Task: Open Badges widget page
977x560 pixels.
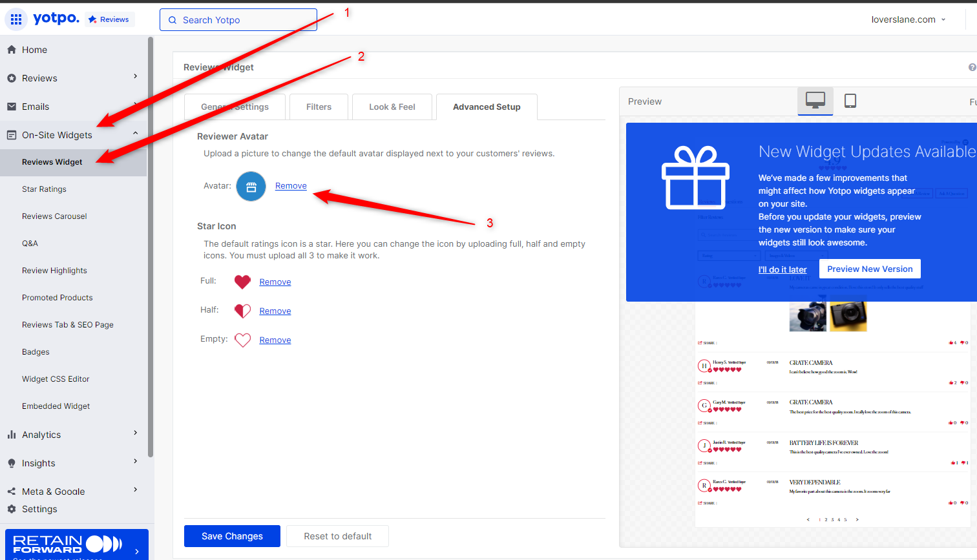Action: click(36, 352)
